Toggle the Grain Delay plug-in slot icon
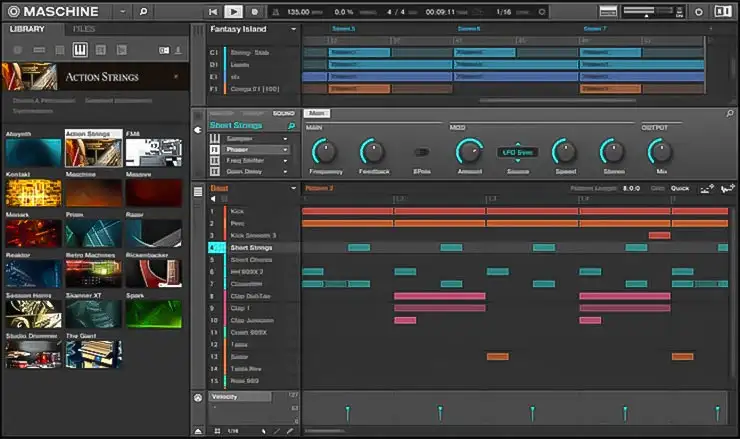Viewport: 740px width, 439px height. coord(215,171)
